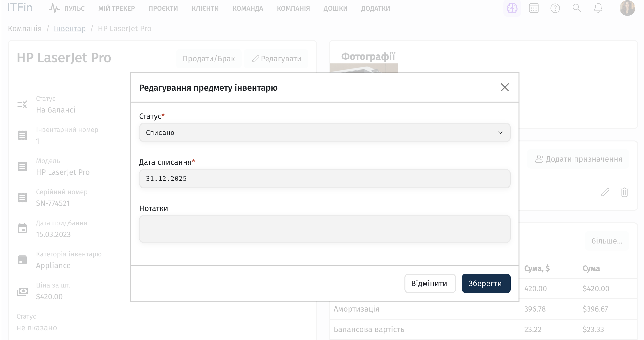Open the Клієнти menu

pos(205,9)
